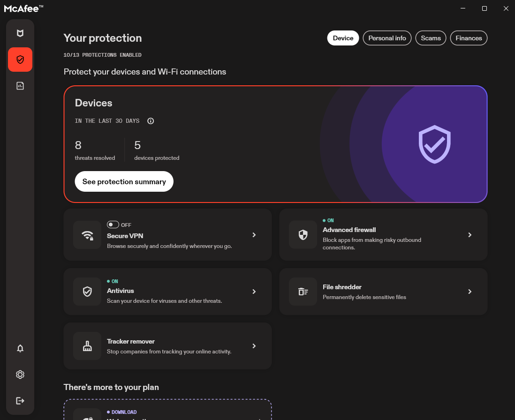The image size is (515, 420).
Task: Open the Advanced firewall title
Action: [x=349, y=230]
